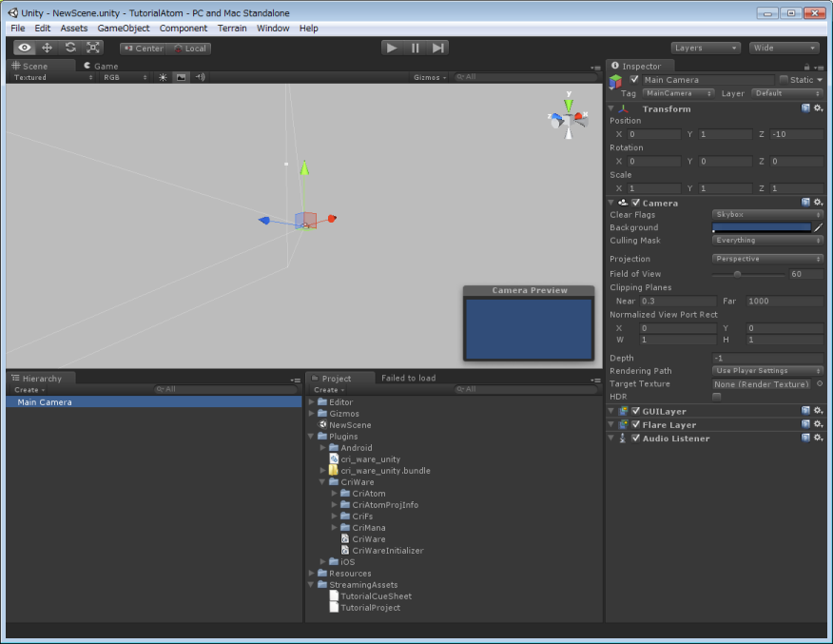
Task: Collapse the Plugins folder
Action: pos(311,437)
